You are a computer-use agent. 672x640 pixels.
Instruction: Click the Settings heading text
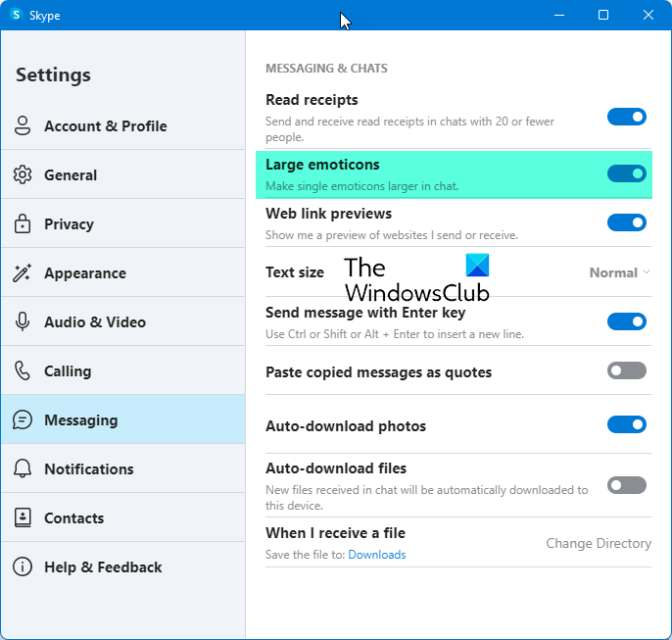53,74
